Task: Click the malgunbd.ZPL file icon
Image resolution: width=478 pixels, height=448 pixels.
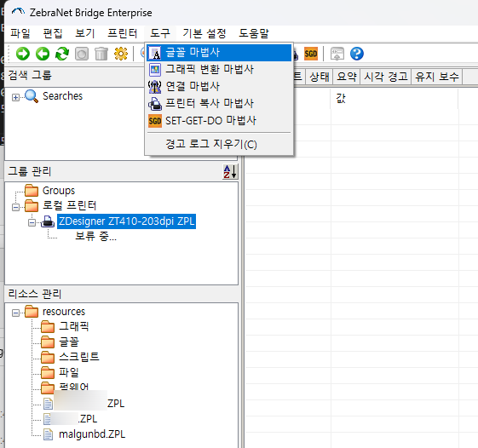Action: click(48, 434)
